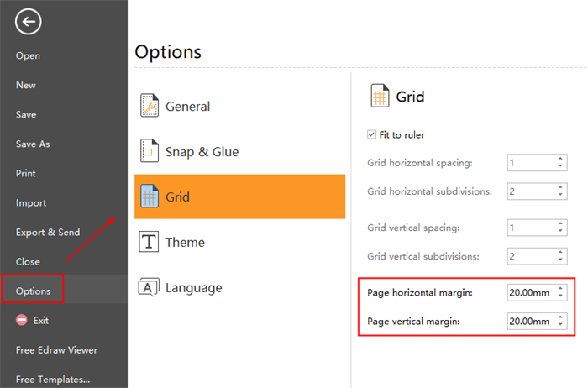Open Free Edraw Viewer link
Screen dimensions: 588x388
(56, 349)
